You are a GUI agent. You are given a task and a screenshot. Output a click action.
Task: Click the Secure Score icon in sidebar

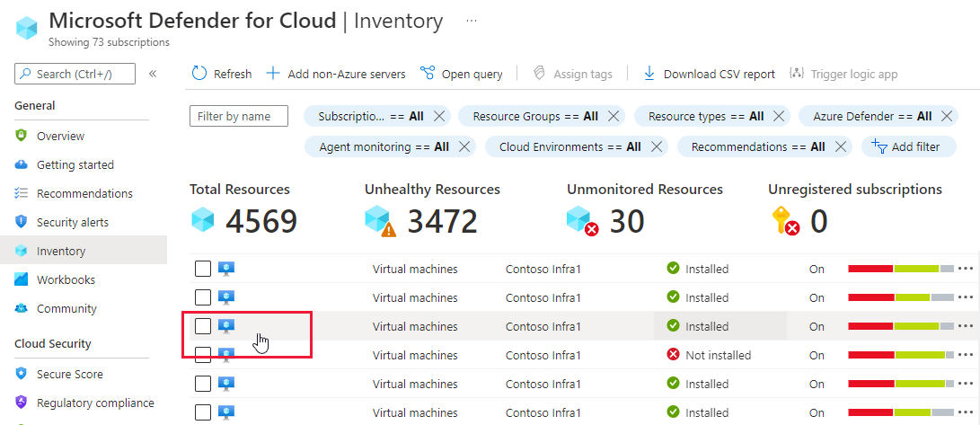22,374
